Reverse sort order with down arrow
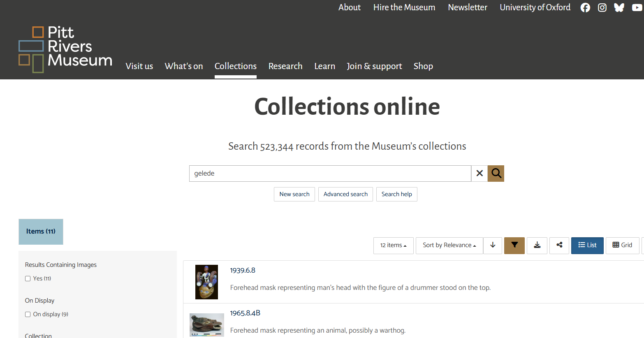Viewport: 644px width, 338px height. click(493, 245)
